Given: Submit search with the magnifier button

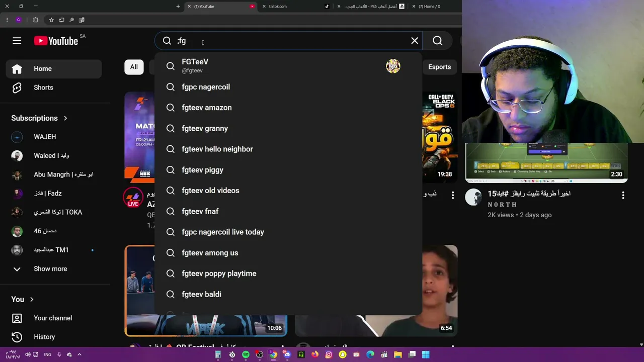Looking at the screenshot, I should pyautogui.click(x=437, y=41).
